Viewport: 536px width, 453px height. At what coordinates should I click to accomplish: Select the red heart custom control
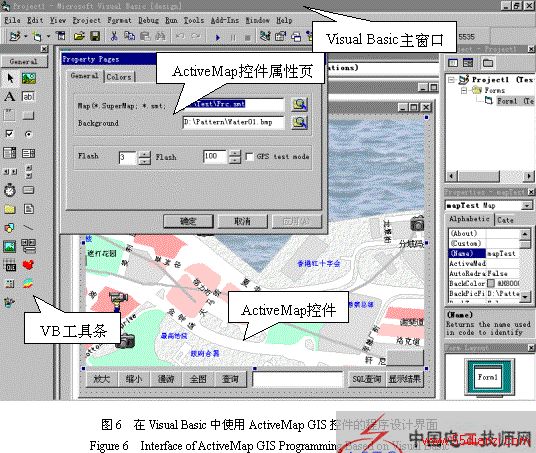(28, 265)
